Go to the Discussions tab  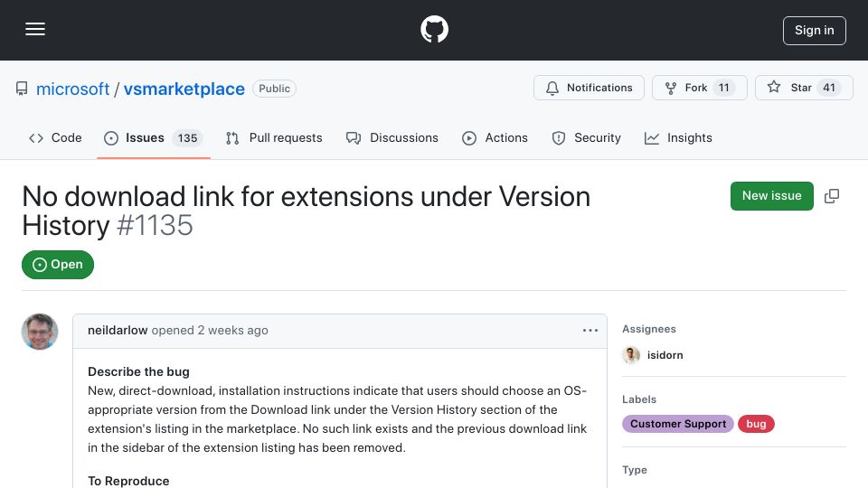(392, 137)
